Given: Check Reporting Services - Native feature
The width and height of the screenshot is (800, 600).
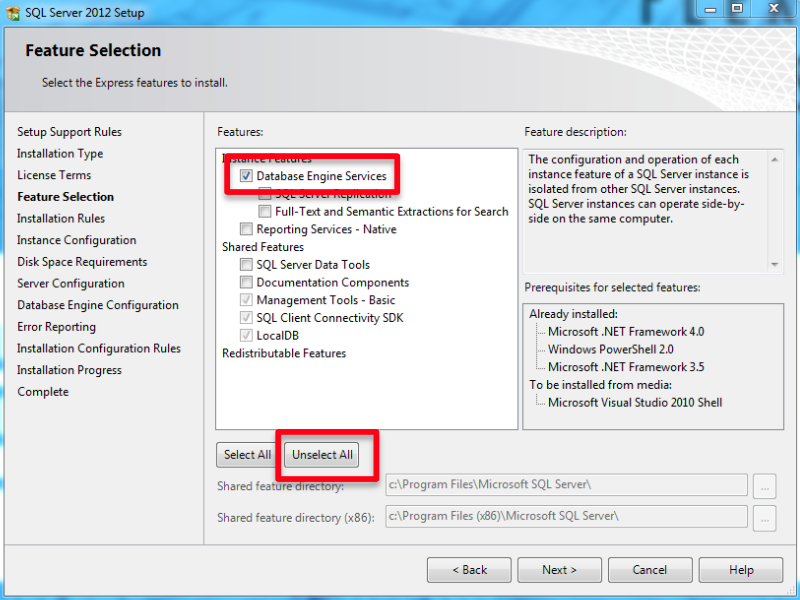Looking at the screenshot, I should click(247, 230).
